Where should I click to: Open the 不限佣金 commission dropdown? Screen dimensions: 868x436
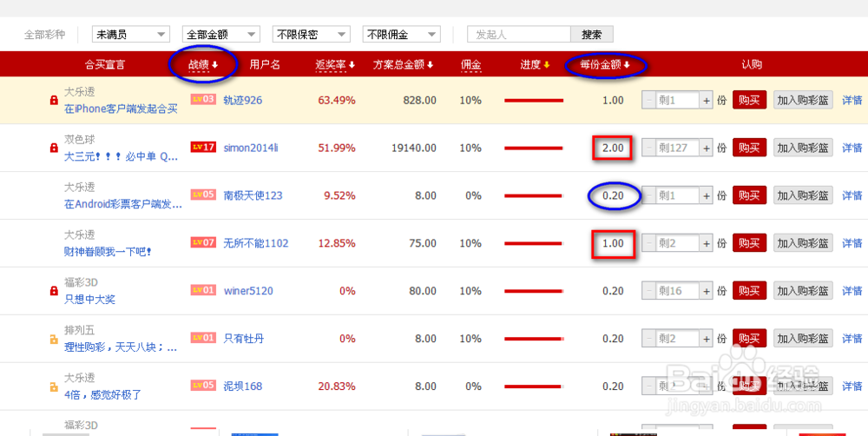pyautogui.click(x=401, y=35)
